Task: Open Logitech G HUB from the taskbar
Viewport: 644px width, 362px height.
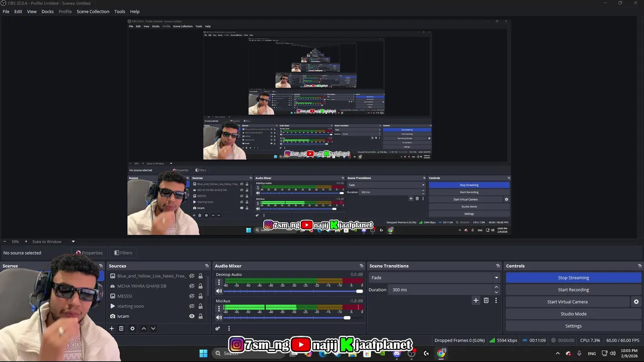Action: click(x=426, y=353)
